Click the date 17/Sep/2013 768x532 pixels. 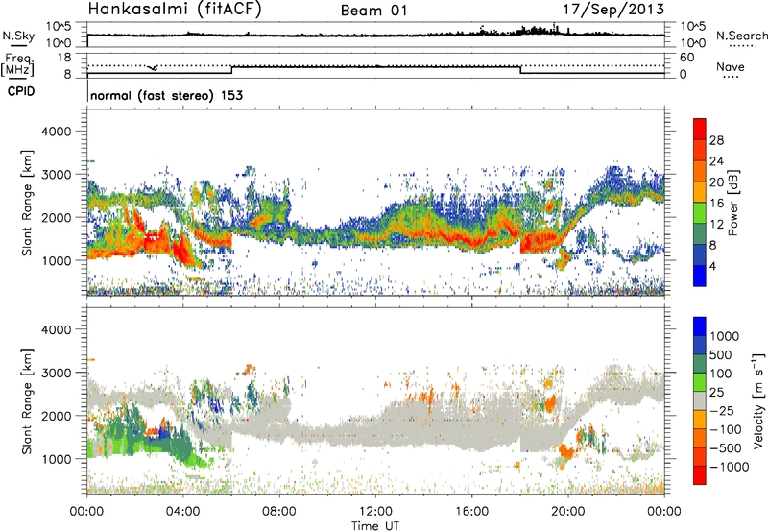point(613,10)
